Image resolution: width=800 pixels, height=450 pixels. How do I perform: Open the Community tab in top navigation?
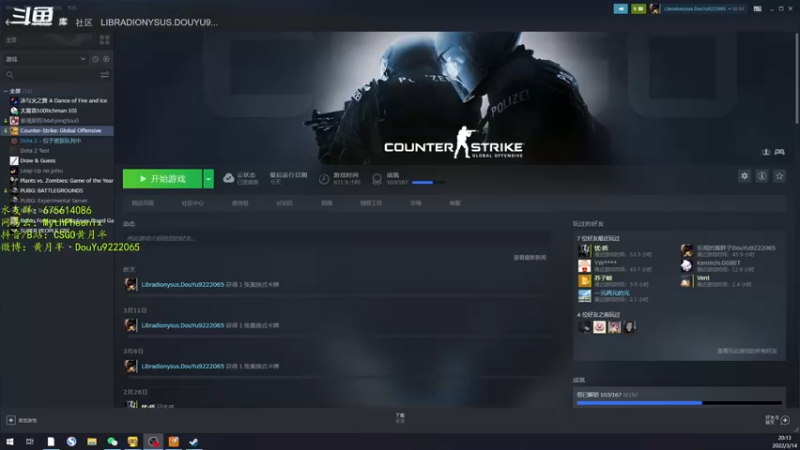coord(84,22)
